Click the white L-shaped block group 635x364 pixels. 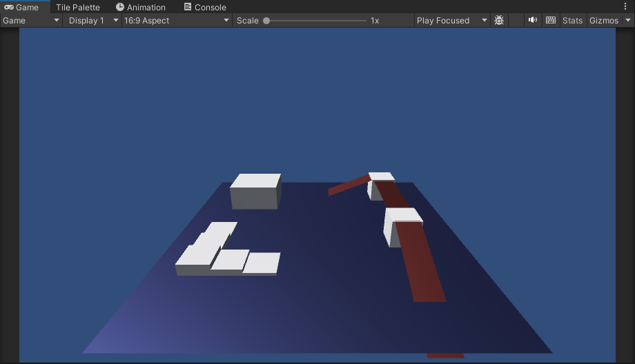click(227, 249)
